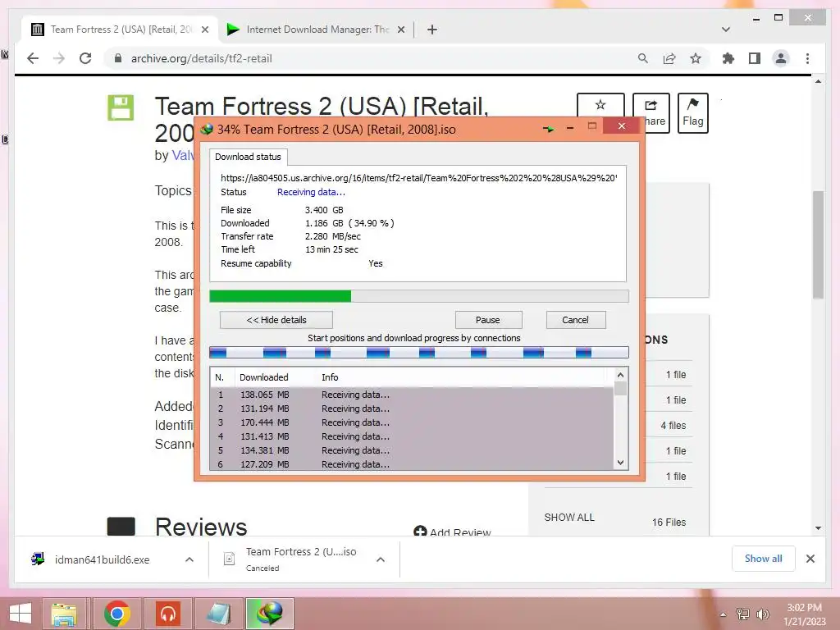Screen dimensions: 840x630
Task: Click the Downloaded column header
Action: pos(263,377)
